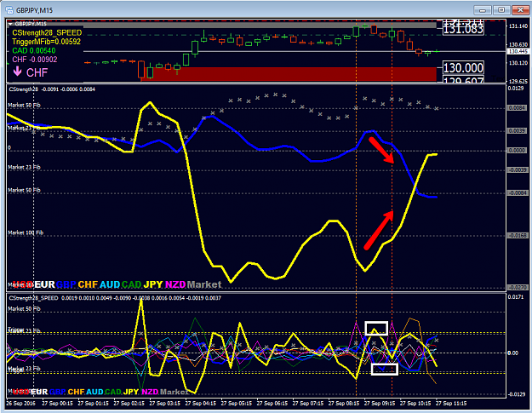Image resolution: width=532 pixels, height=413 pixels.
Task: Select the pink CHF -0.00902 label
Action: (35, 60)
